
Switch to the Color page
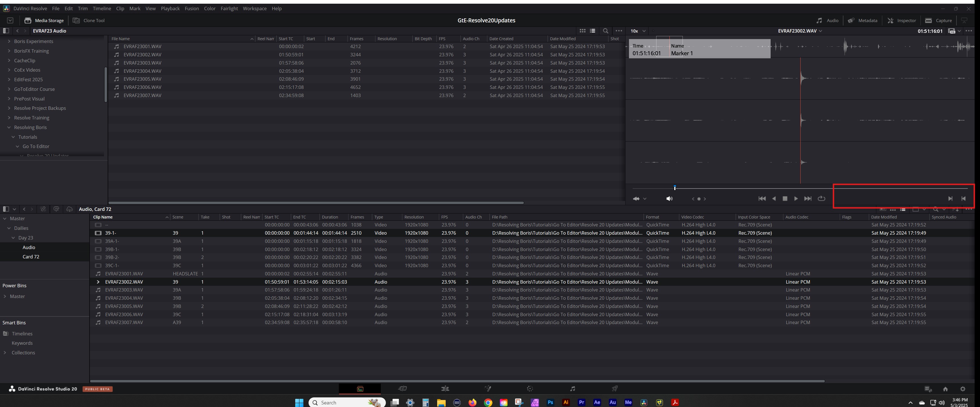(530, 389)
